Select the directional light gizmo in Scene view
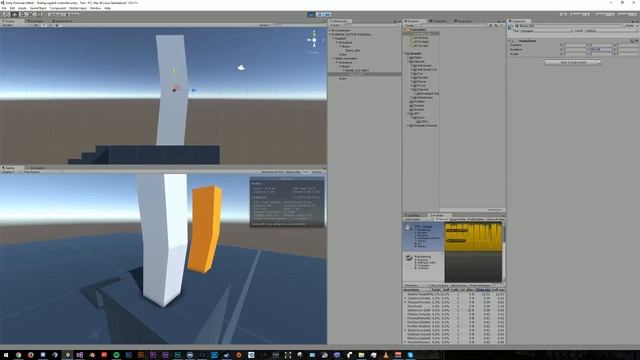This screenshot has width=640, height=360. click(241, 68)
